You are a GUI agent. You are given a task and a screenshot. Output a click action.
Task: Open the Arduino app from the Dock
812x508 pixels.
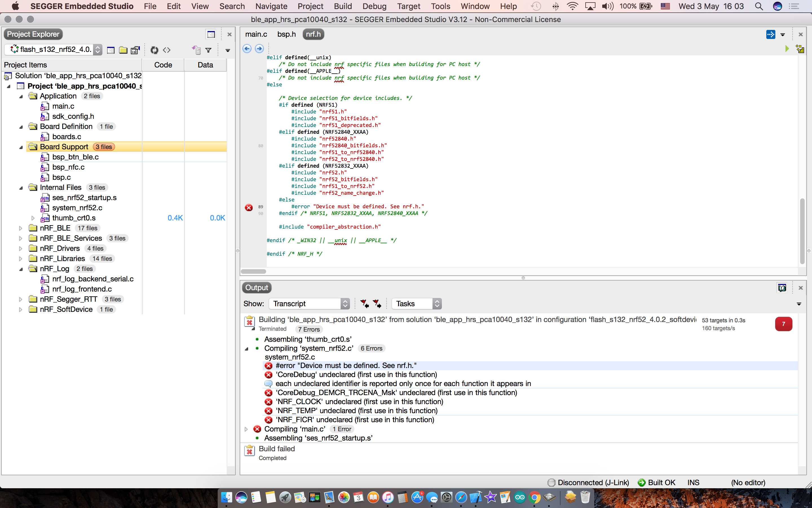coord(520,497)
